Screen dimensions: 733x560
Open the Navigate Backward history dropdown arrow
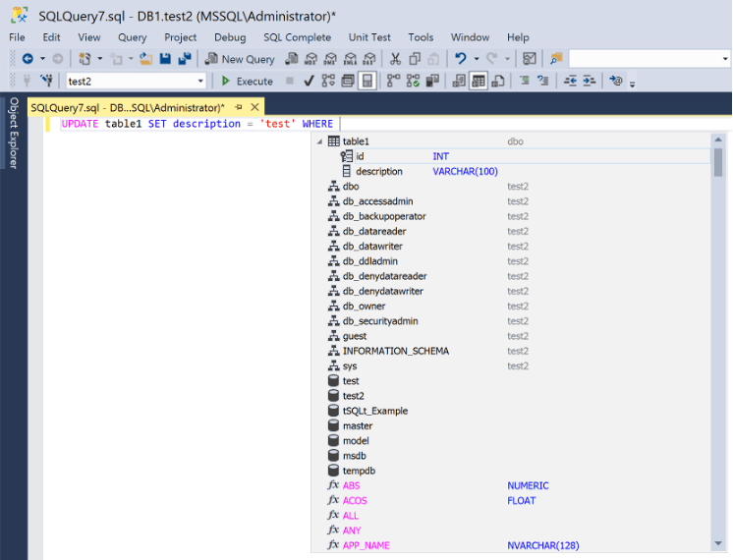[x=42, y=58]
